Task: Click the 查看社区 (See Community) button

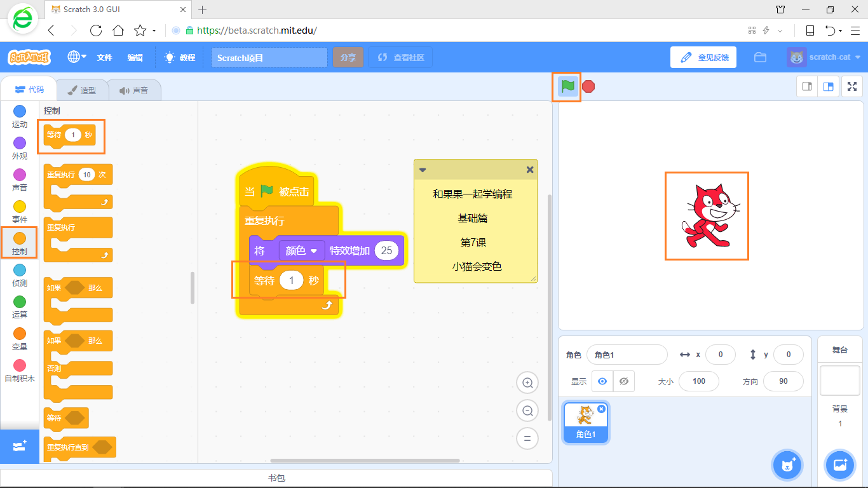Action: click(x=400, y=57)
